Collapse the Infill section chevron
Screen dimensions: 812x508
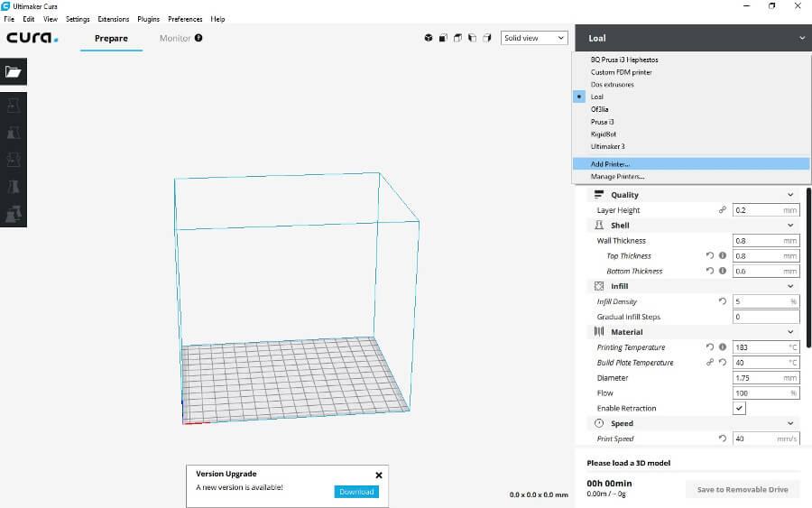click(x=790, y=286)
